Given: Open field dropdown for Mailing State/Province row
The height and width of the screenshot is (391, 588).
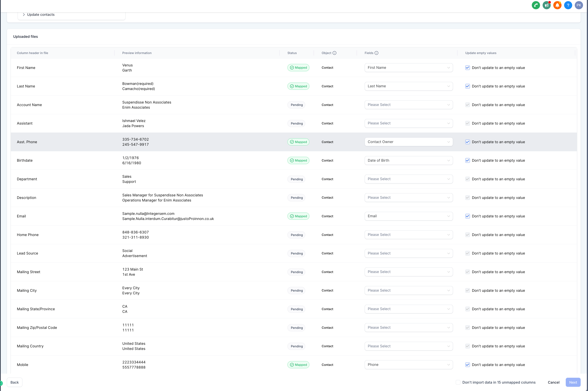Looking at the screenshot, I should (409, 309).
